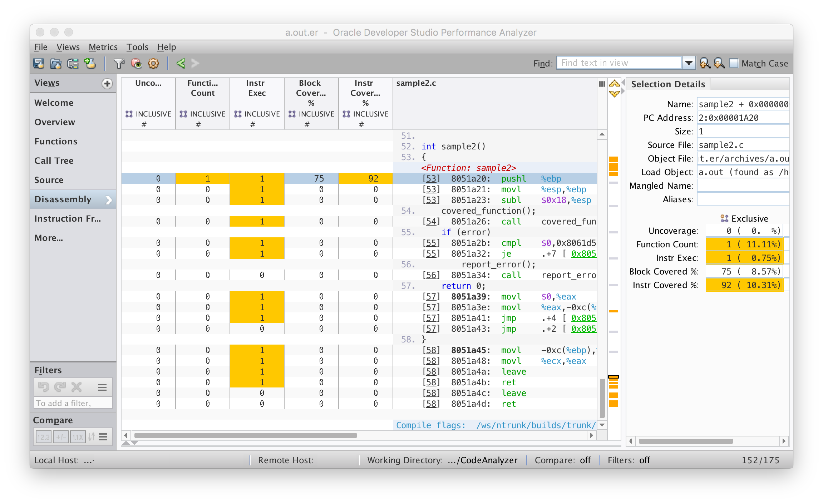Image resolution: width=823 pixels, height=504 pixels.
Task: Open the Tools menu
Action: coord(137,47)
